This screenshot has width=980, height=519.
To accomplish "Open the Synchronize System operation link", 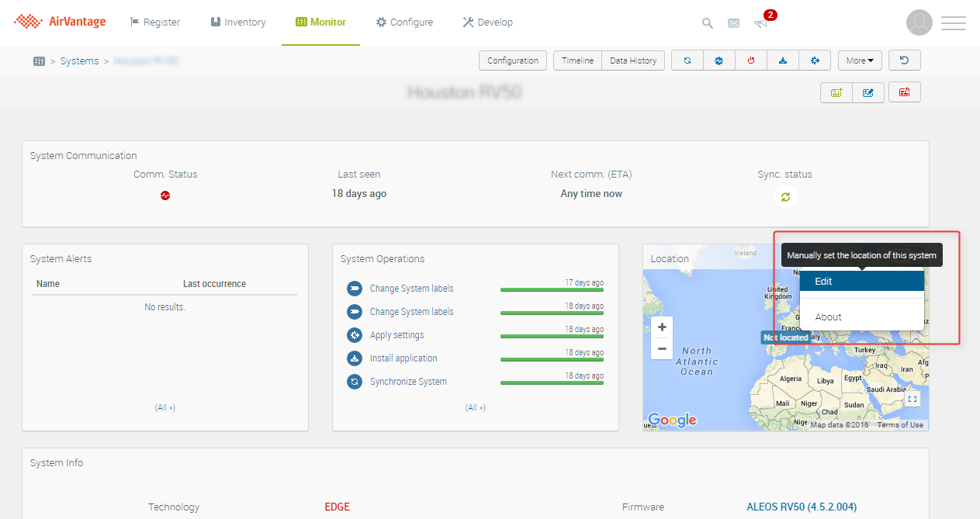I will pyautogui.click(x=408, y=382).
